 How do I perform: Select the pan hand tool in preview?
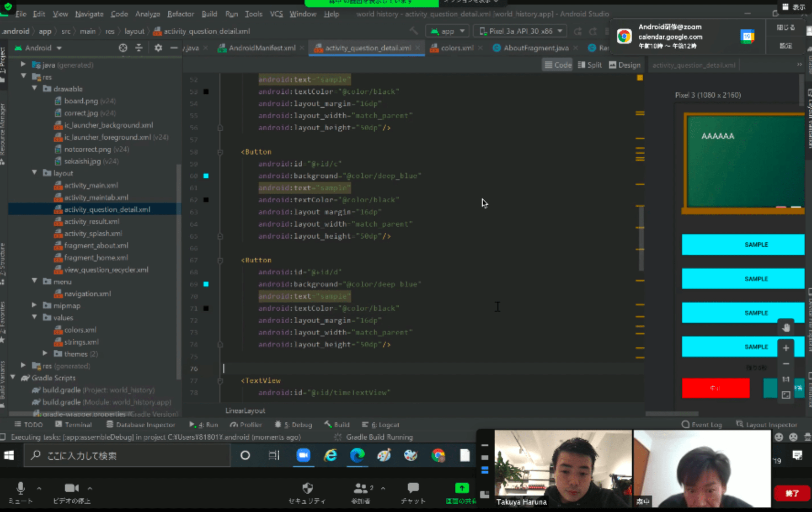click(786, 328)
